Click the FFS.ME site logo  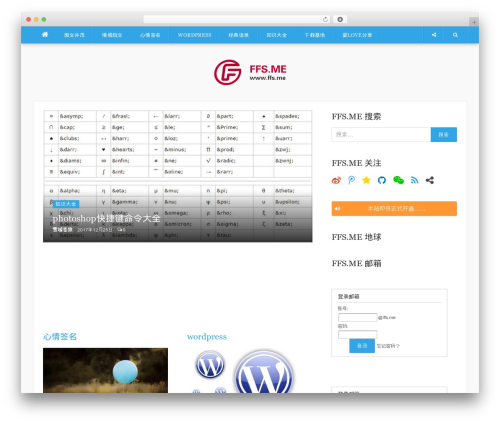pos(250,72)
